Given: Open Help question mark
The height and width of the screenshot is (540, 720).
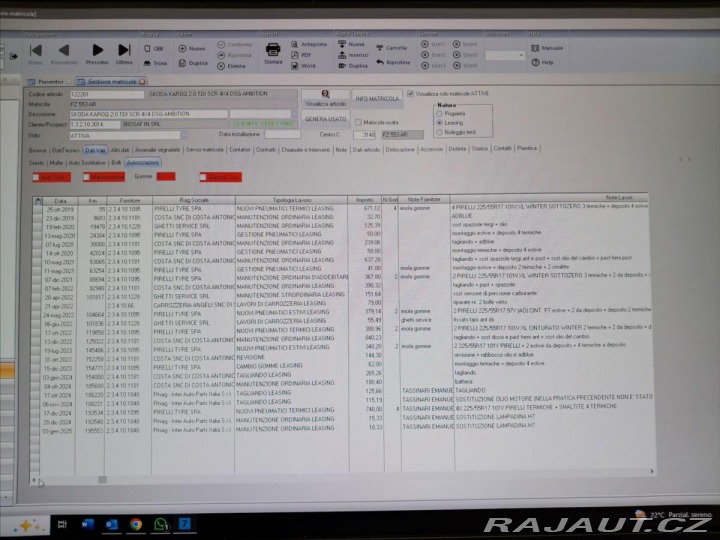Looking at the screenshot, I should pyautogui.click(x=542, y=62).
